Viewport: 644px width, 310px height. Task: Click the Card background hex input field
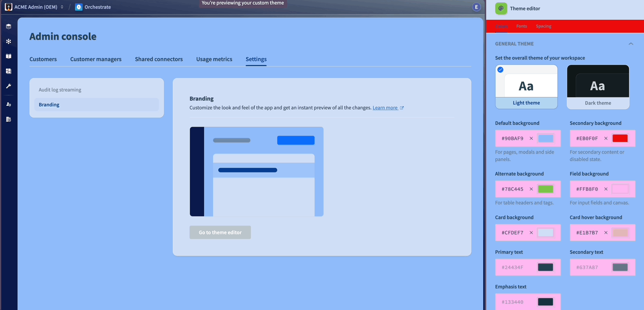pyautogui.click(x=512, y=232)
